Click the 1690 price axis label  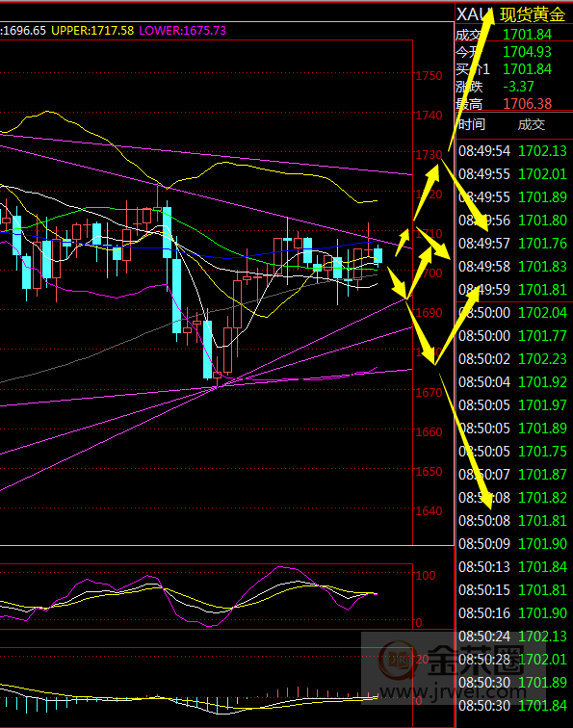coord(429,313)
